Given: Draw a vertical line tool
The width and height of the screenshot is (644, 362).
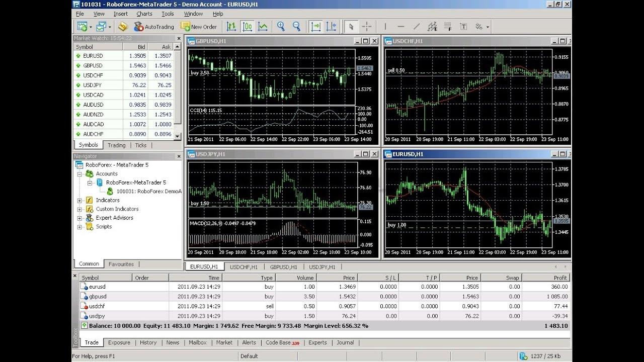Looking at the screenshot, I should [x=385, y=27].
